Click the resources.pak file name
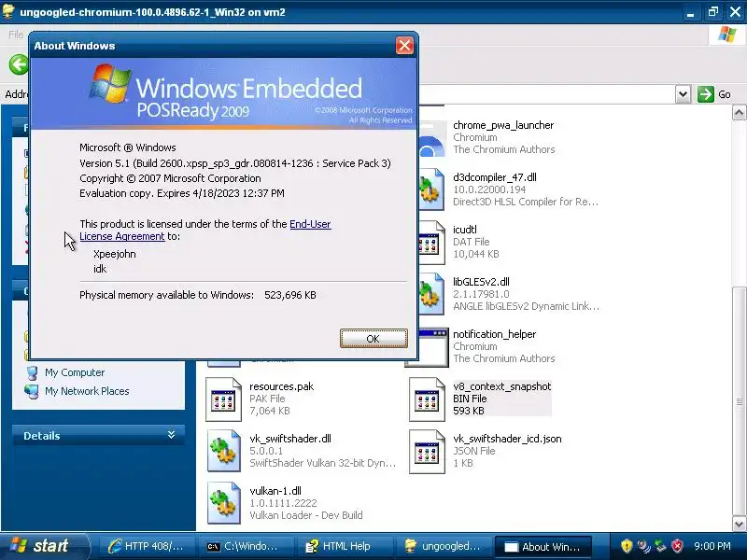 coord(282,386)
